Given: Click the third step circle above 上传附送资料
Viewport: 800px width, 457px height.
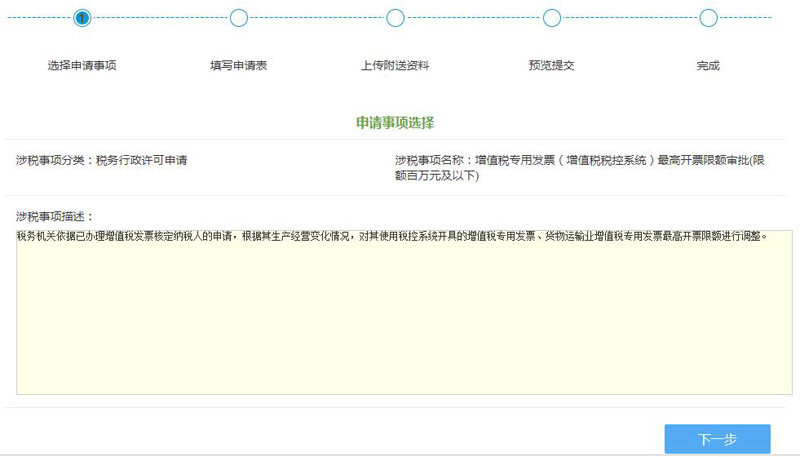Looking at the screenshot, I should 395,18.
